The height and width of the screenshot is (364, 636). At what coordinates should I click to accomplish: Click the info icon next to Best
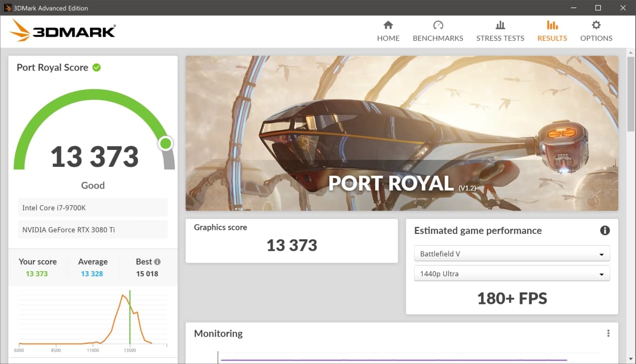pos(158,262)
